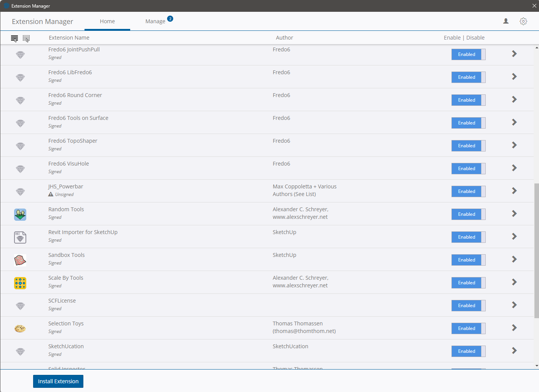This screenshot has height=392, width=539.
Task: Switch to the Manage tab
Action: click(155, 21)
